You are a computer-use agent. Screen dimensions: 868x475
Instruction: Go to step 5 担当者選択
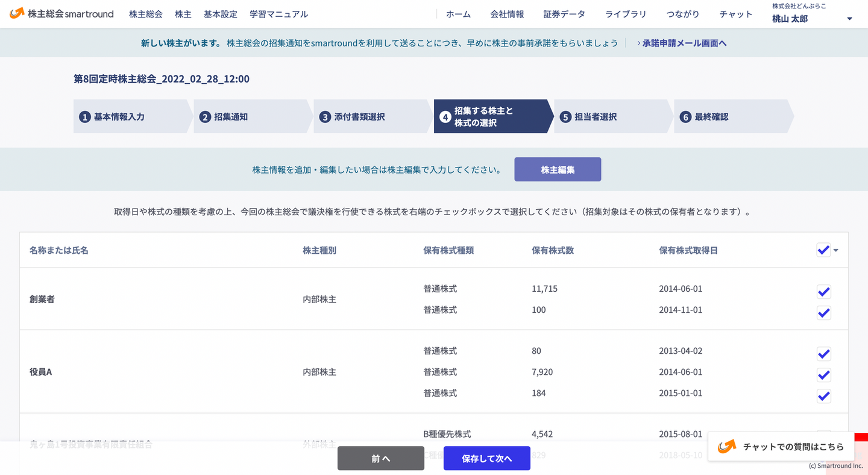coord(612,116)
